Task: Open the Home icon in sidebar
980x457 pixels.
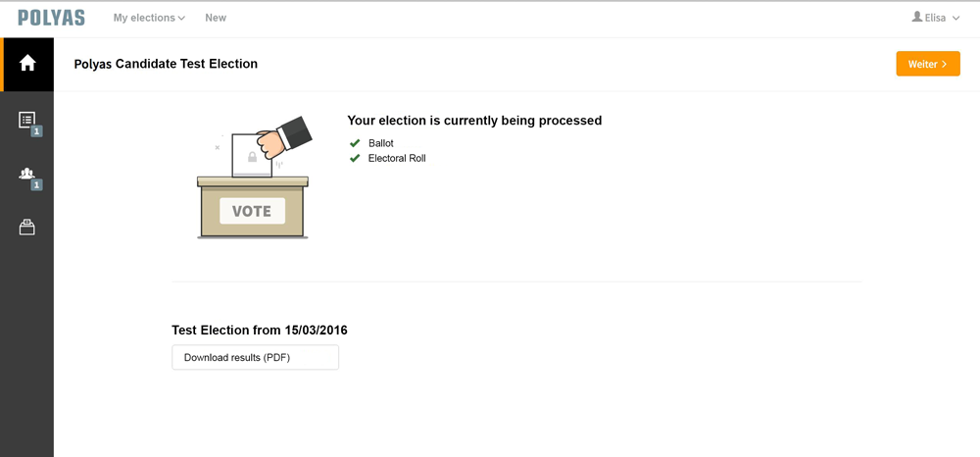Action: click(27, 63)
